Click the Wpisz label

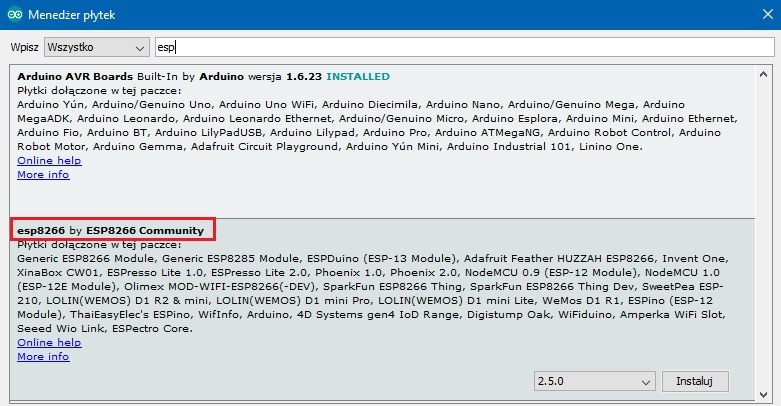pos(24,47)
